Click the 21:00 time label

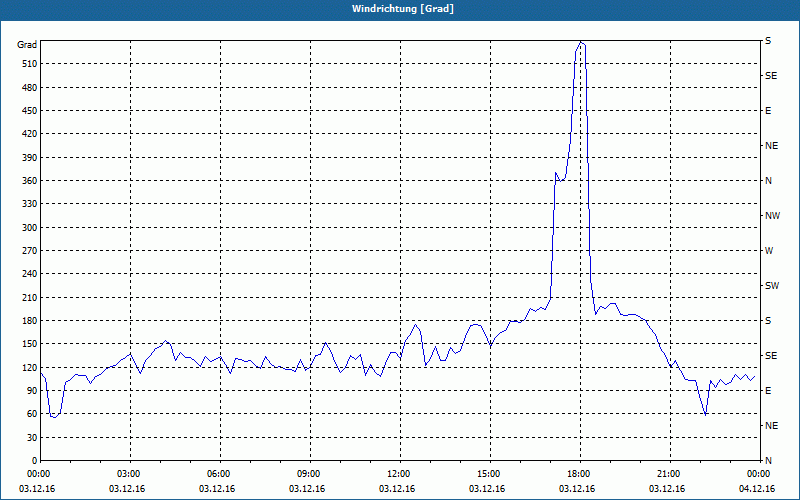pos(670,474)
